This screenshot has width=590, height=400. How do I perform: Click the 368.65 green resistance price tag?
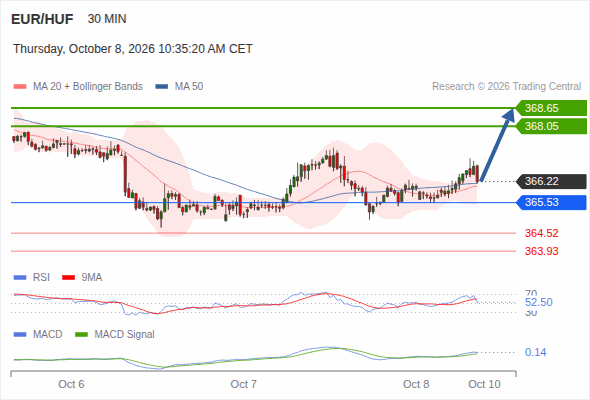[551, 108]
